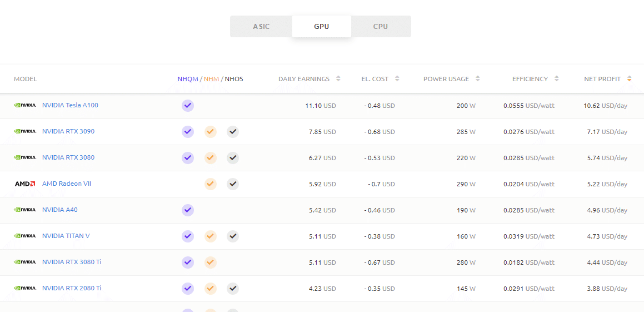This screenshot has height=312, width=644.
Task: Click the NVIDIA logo beside RTX 3080 Ti
Action: pos(25,262)
